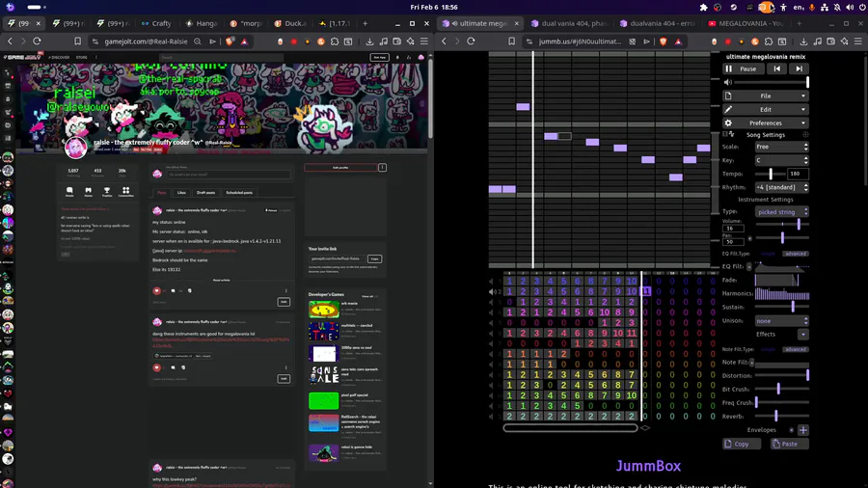The width and height of the screenshot is (868, 488).
Task: Open the JummBox Preferences menu
Action: pyautogui.click(x=766, y=122)
